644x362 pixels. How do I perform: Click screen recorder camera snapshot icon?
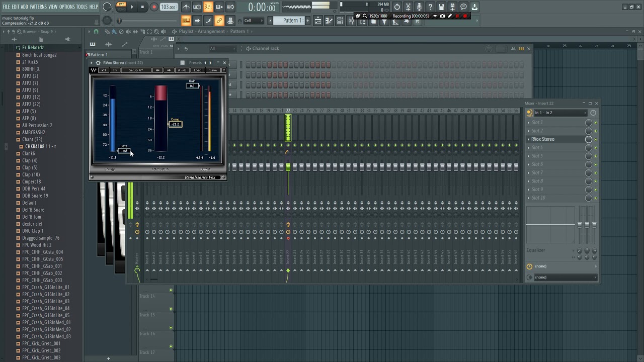(x=442, y=16)
